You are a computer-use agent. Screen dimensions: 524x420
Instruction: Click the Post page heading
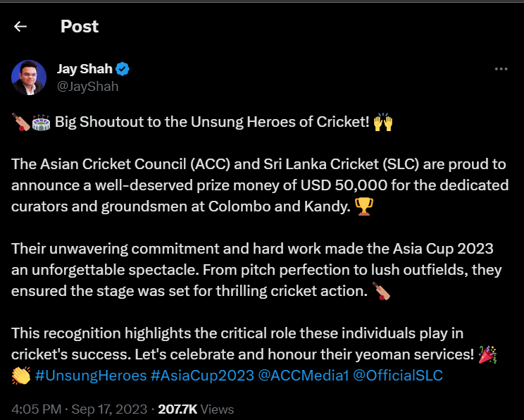(x=80, y=26)
